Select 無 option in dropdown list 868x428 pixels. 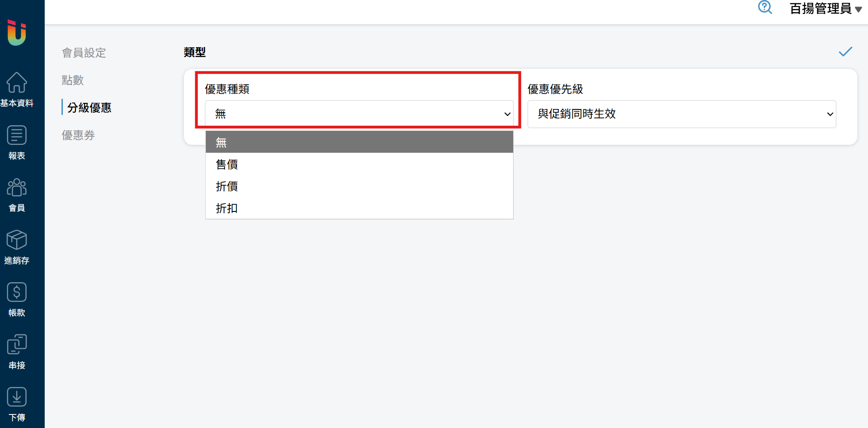coord(359,142)
